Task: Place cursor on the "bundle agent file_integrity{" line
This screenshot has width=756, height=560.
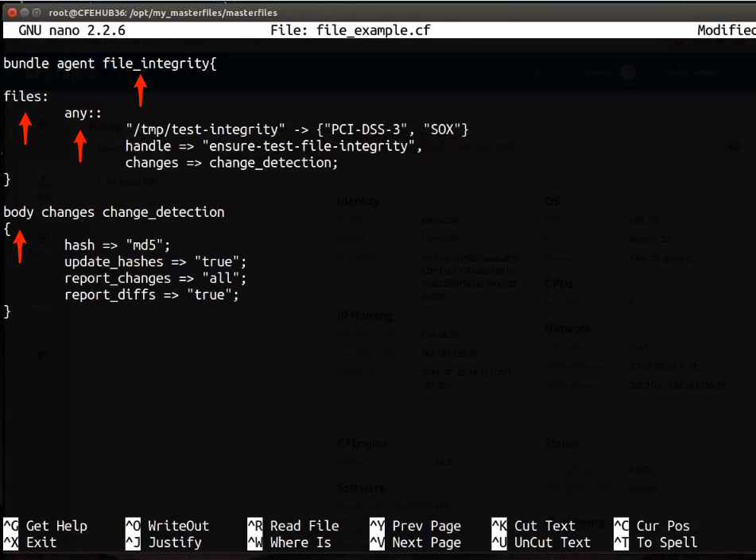Action: point(110,64)
